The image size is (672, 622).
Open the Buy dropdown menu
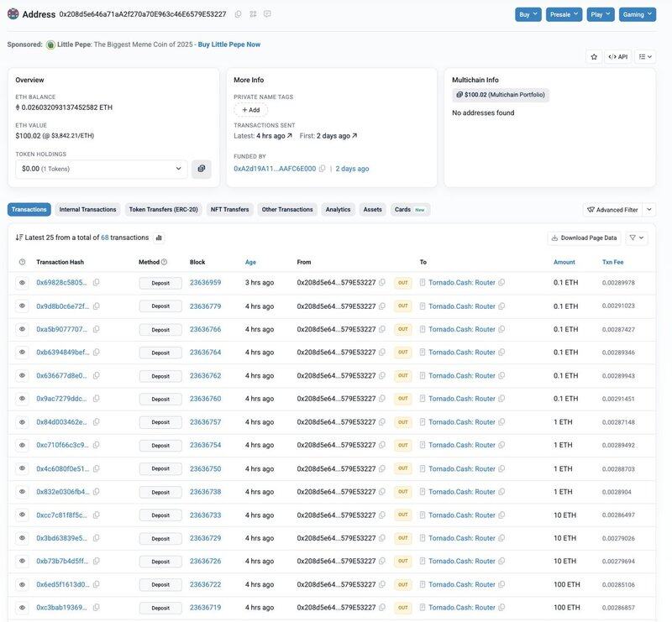pyautogui.click(x=528, y=14)
